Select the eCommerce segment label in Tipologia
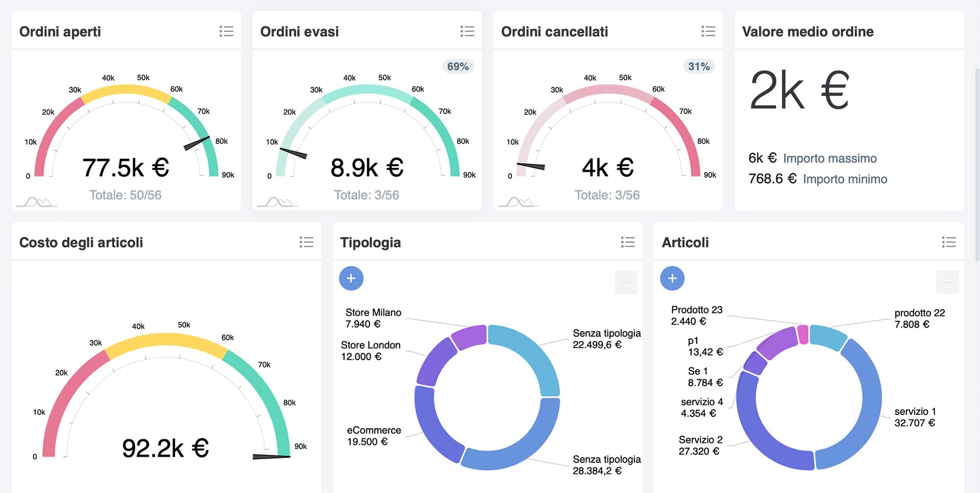Image resolution: width=980 pixels, height=493 pixels. click(373, 436)
